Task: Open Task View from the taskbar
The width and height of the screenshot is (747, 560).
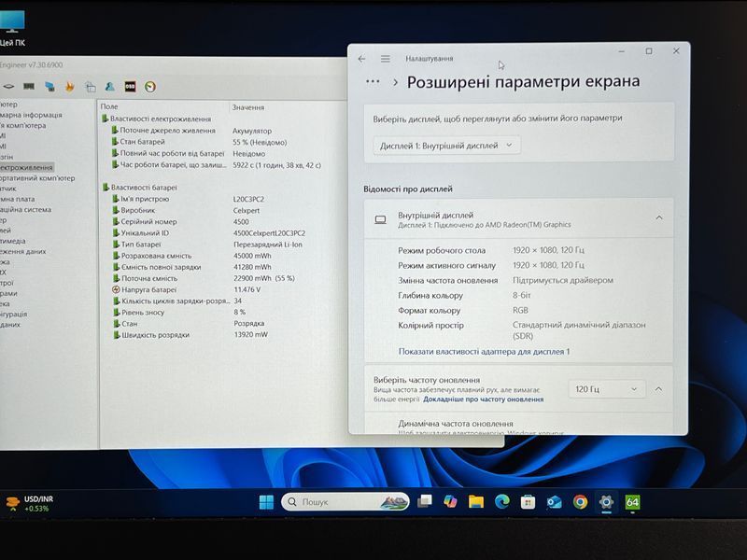Action: click(x=425, y=501)
